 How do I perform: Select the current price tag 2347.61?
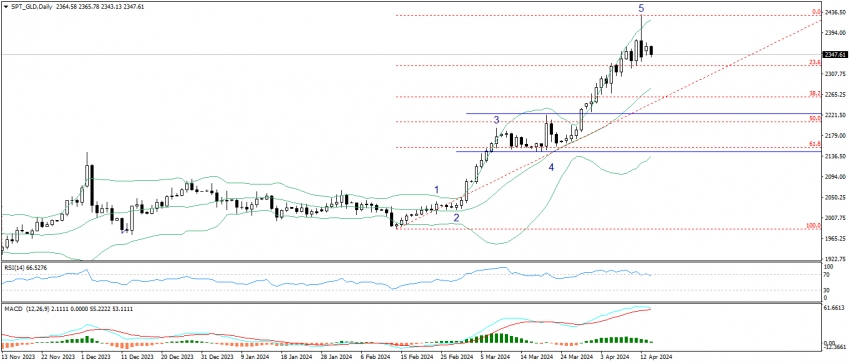[x=835, y=55]
